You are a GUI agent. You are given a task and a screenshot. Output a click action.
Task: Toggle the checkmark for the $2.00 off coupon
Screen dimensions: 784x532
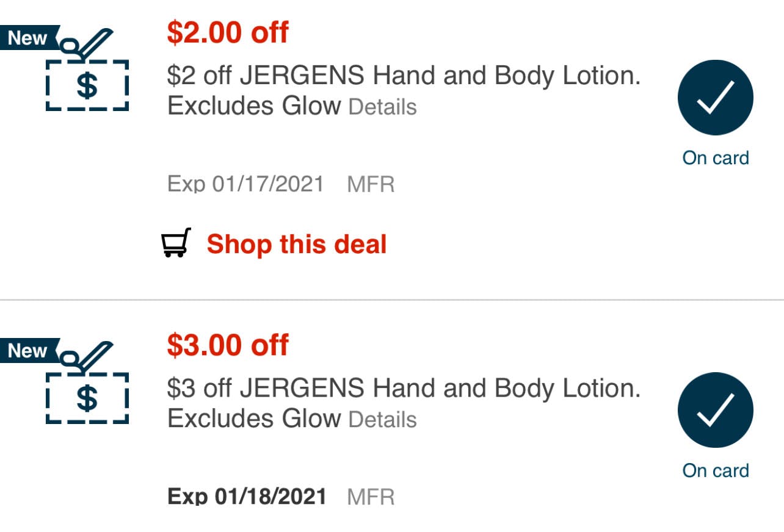click(715, 97)
